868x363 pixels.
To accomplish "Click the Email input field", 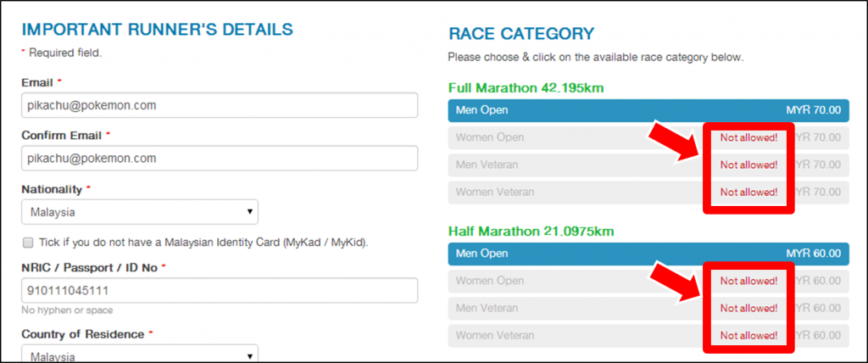I will click(220, 105).
